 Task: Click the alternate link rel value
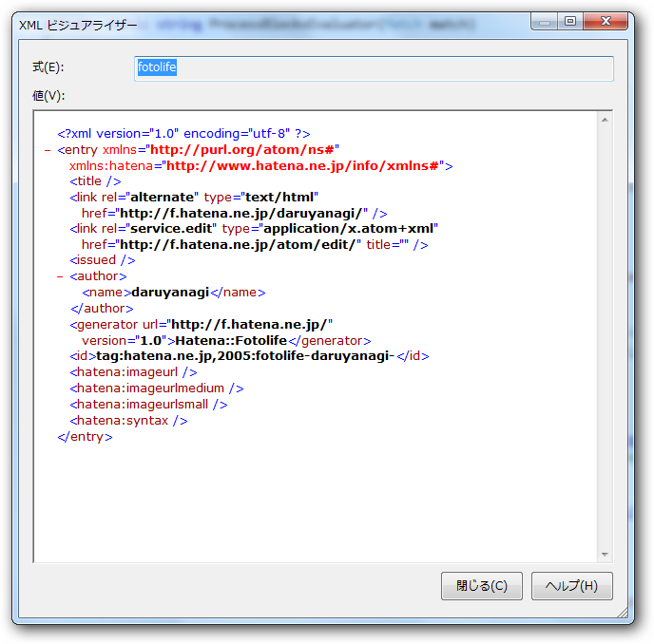162,198
